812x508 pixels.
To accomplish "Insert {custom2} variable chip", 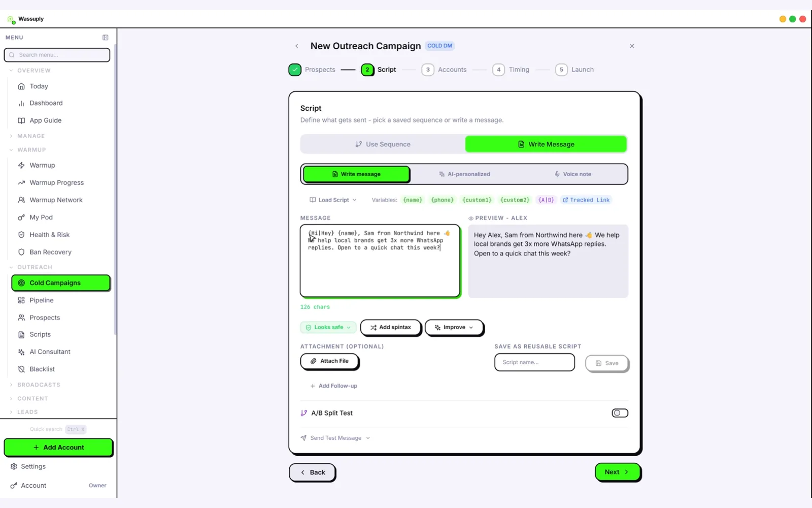I will 515,200.
